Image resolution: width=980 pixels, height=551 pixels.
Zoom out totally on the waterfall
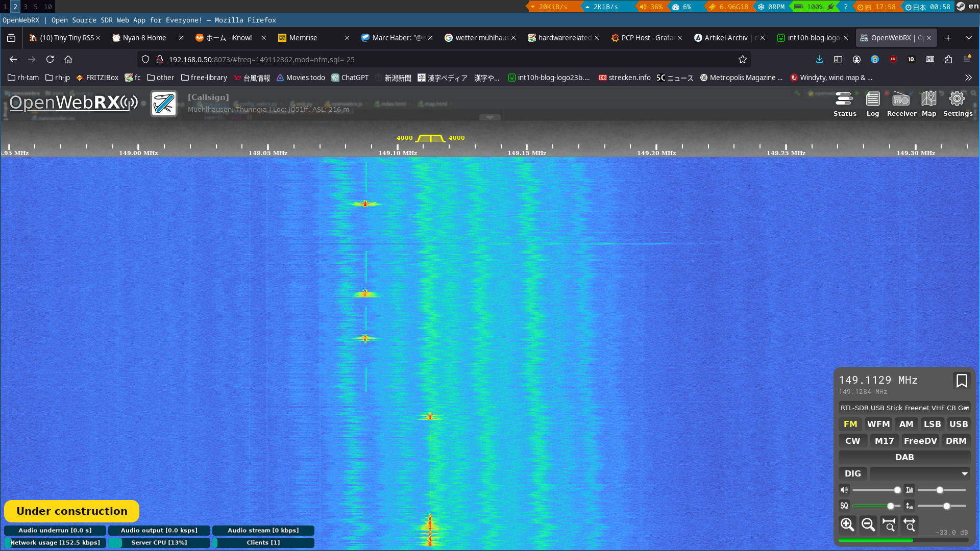(910, 524)
